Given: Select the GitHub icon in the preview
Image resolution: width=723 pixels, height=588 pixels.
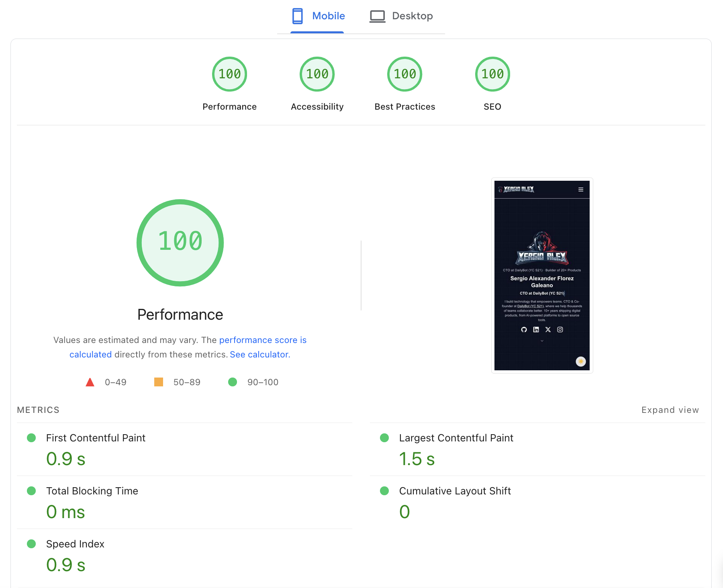Looking at the screenshot, I should 524,329.
